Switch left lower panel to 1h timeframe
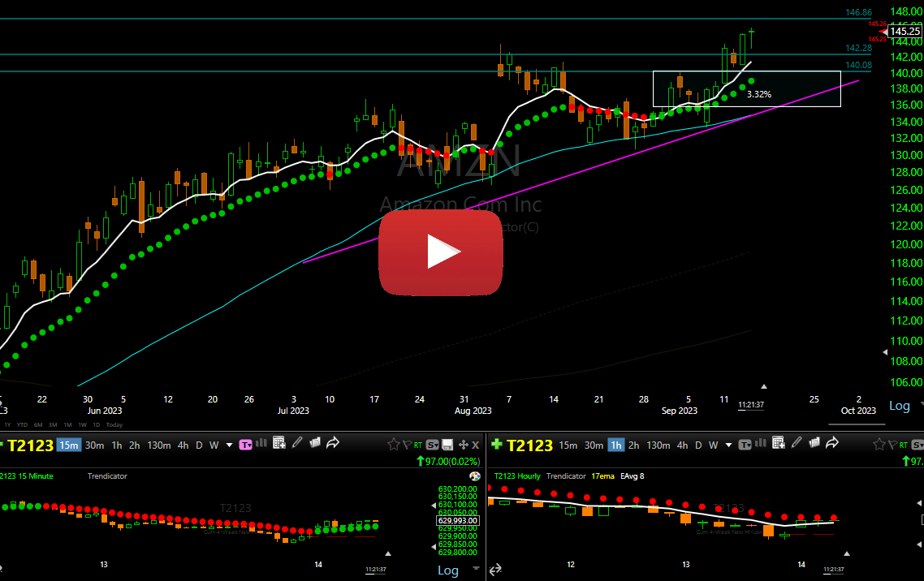 tap(117, 445)
